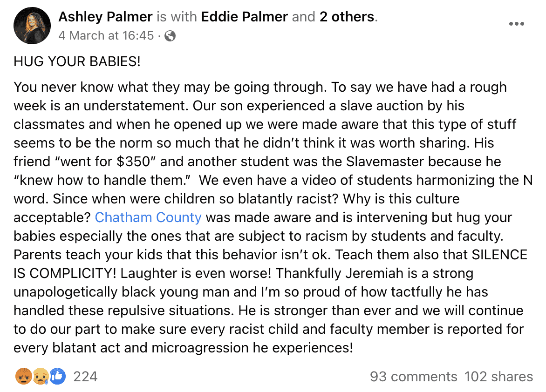Open Ashley Palmer's profile name link
The height and width of the screenshot is (392, 546).
(106, 17)
